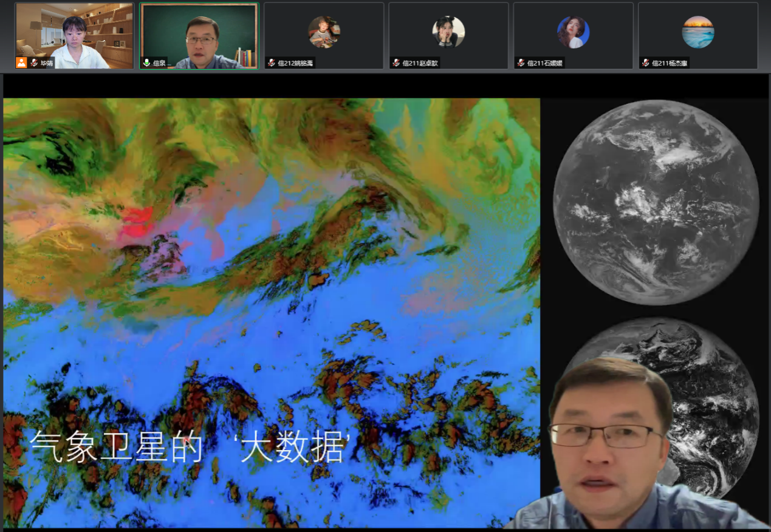Screen dimensions: 771x532
Task: Select the round avatar of 信212姚铭禹
Action: (324, 32)
